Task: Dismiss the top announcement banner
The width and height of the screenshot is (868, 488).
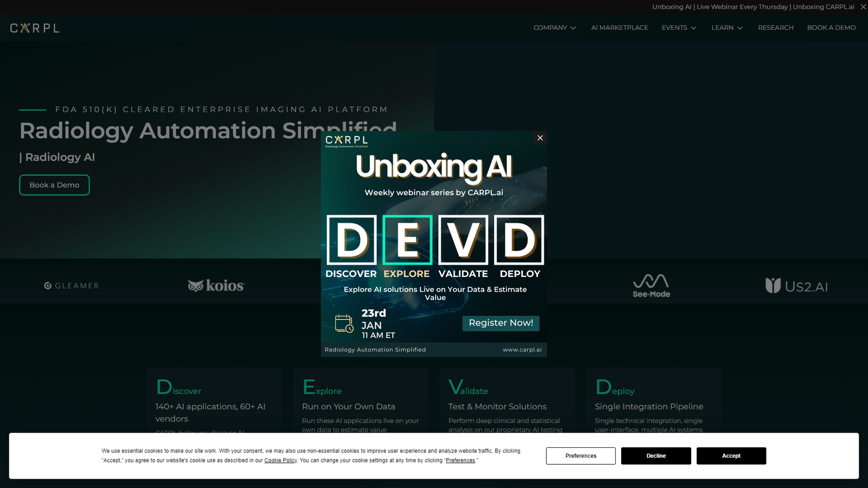Action: tap(863, 7)
